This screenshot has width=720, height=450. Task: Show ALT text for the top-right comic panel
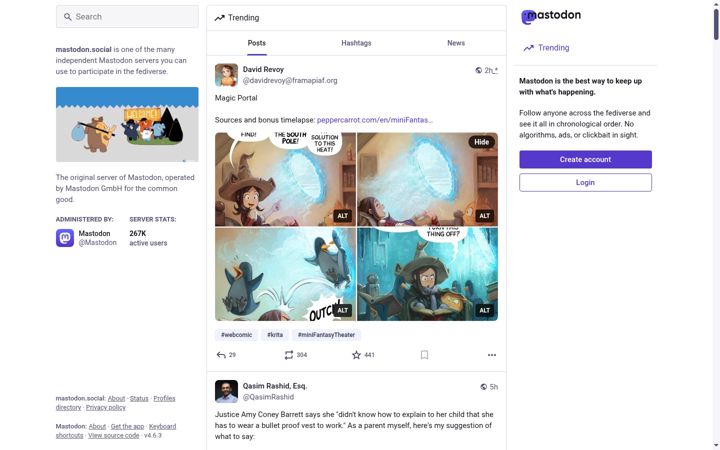[x=484, y=216]
